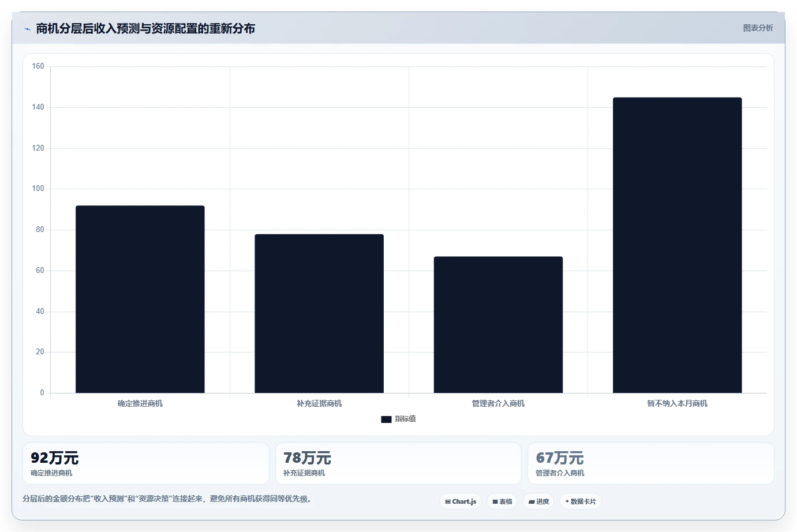Click the y-axis value 160
Screen dimensions: 797x532
38,66
